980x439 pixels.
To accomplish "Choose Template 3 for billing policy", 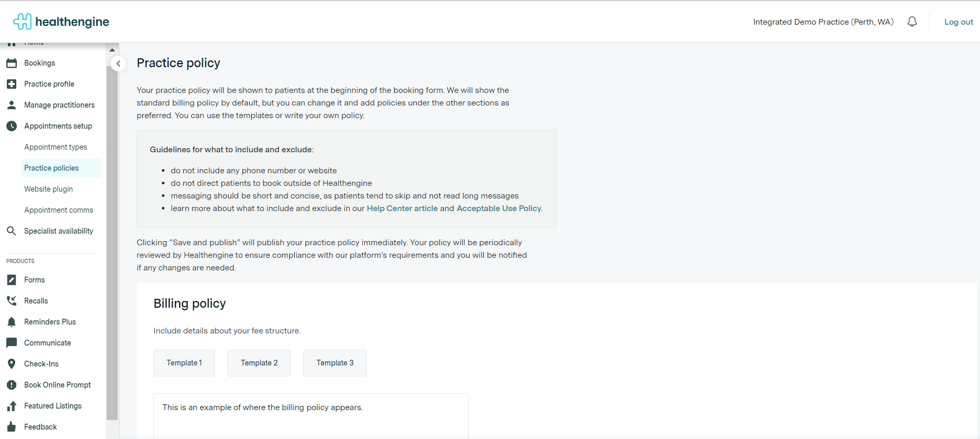I will tap(335, 363).
